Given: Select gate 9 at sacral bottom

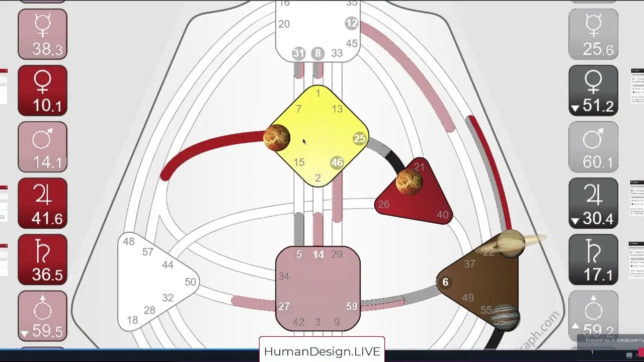Looking at the screenshot, I should [337, 322].
